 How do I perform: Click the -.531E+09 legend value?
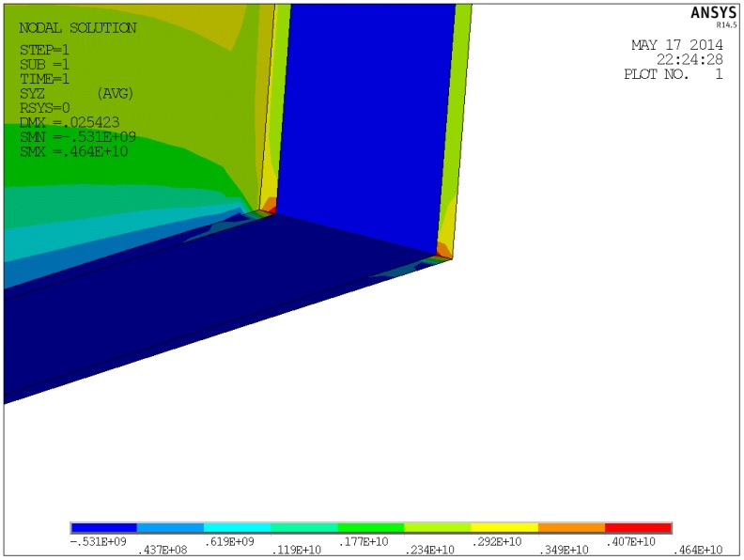point(99,541)
